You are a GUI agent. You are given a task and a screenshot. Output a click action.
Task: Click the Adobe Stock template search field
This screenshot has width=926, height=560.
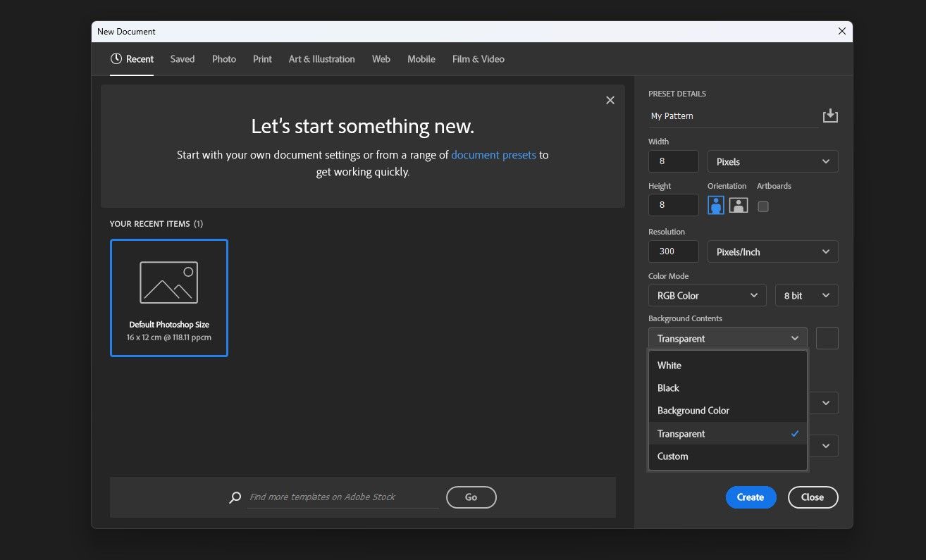[x=342, y=497]
